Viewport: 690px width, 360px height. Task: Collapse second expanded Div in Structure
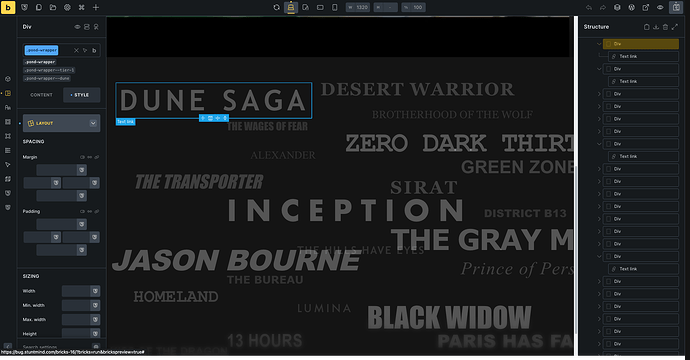click(x=599, y=69)
